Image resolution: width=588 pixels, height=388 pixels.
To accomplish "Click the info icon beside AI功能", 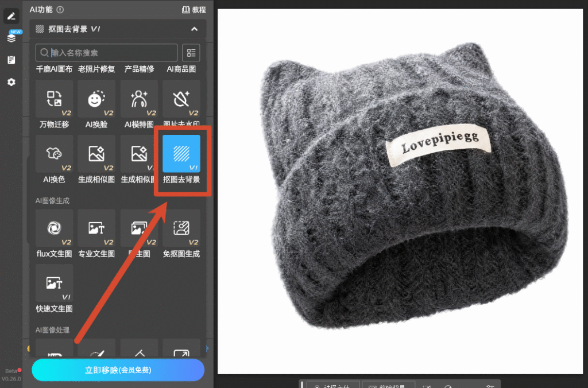I will [x=60, y=10].
